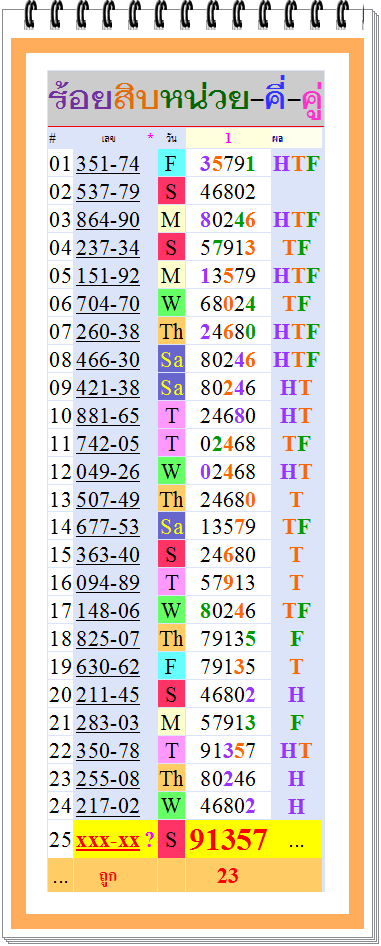
Task: Open the underlined number 351-74
Action: [108, 164]
